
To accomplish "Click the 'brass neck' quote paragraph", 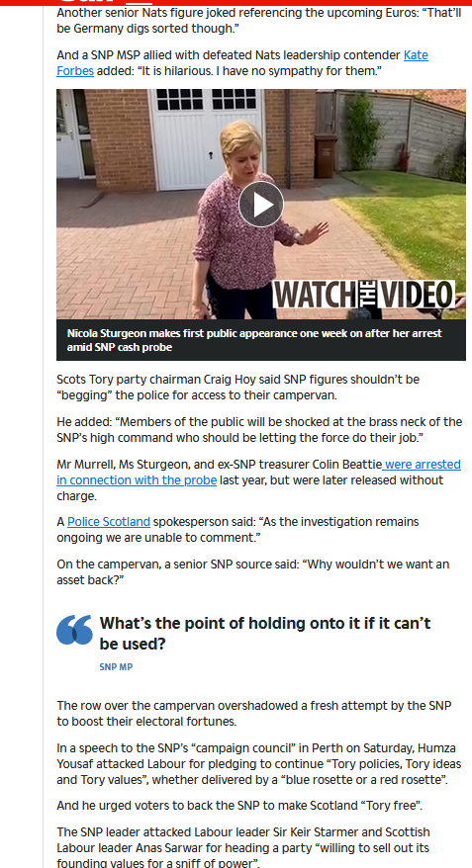I will pyautogui.click(x=258, y=430).
